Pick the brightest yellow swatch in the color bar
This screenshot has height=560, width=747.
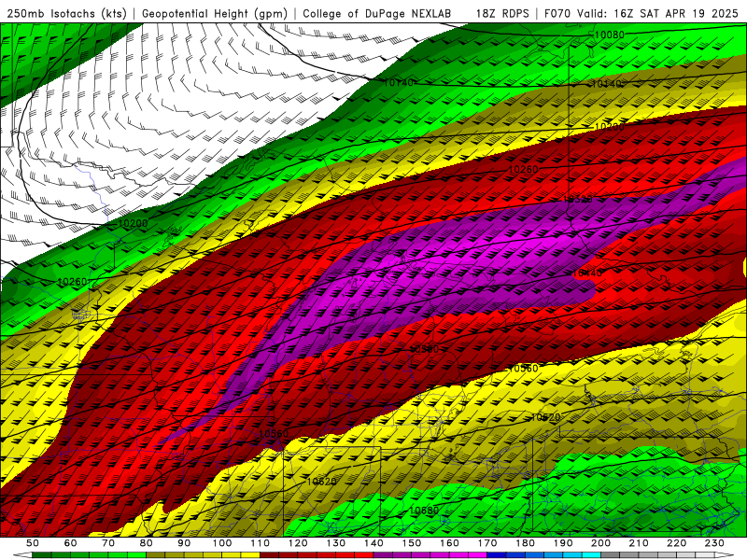click(250, 554)
